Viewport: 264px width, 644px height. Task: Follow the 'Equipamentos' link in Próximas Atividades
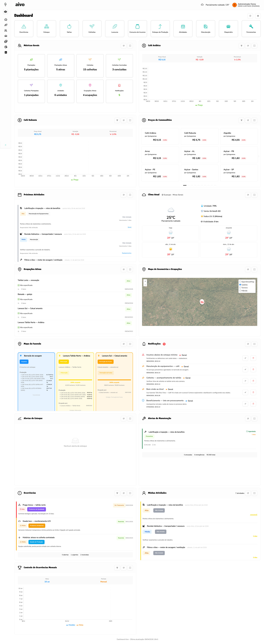pos(127,253)
